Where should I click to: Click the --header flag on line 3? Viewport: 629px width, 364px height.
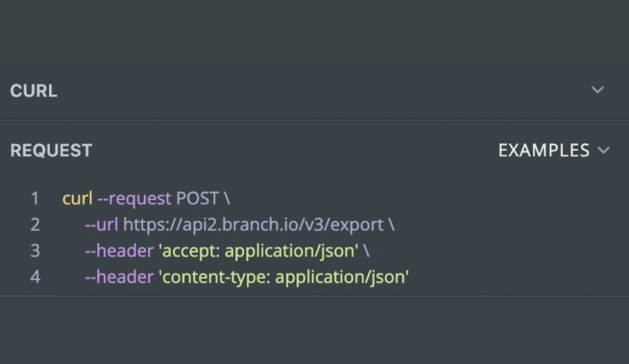[119, 251]
